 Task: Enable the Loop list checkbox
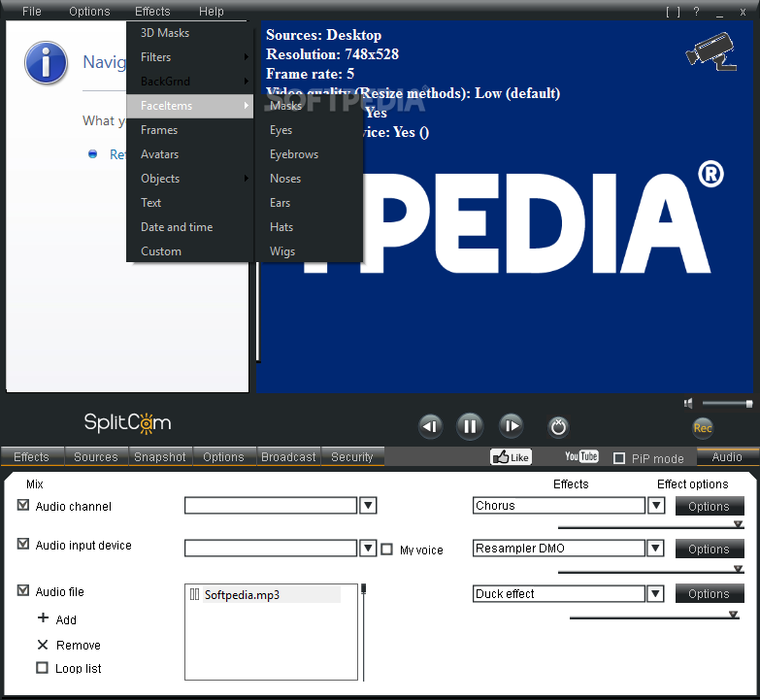pos(42,668)
